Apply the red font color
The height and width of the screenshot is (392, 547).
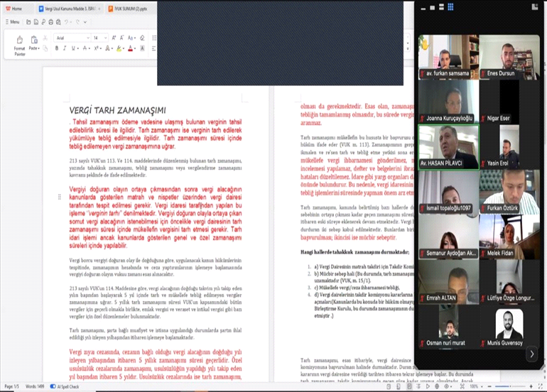click(x=131, y=48)
